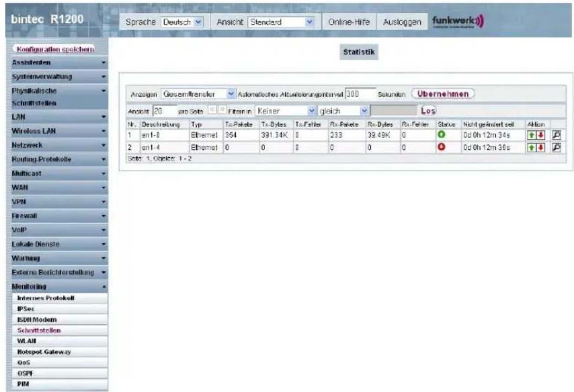Click Konfiguration speichern button
The width and height of the screenshot is (574, 392).
55,49
